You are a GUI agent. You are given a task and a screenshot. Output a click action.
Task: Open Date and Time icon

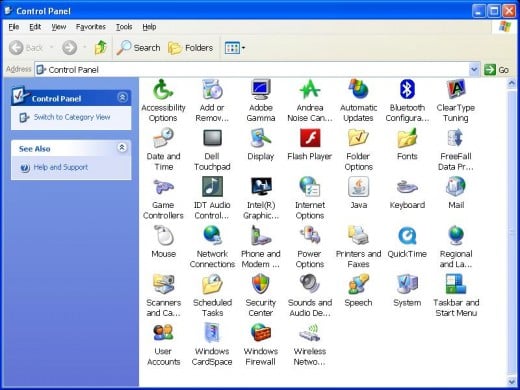click(x=163, y=138)
